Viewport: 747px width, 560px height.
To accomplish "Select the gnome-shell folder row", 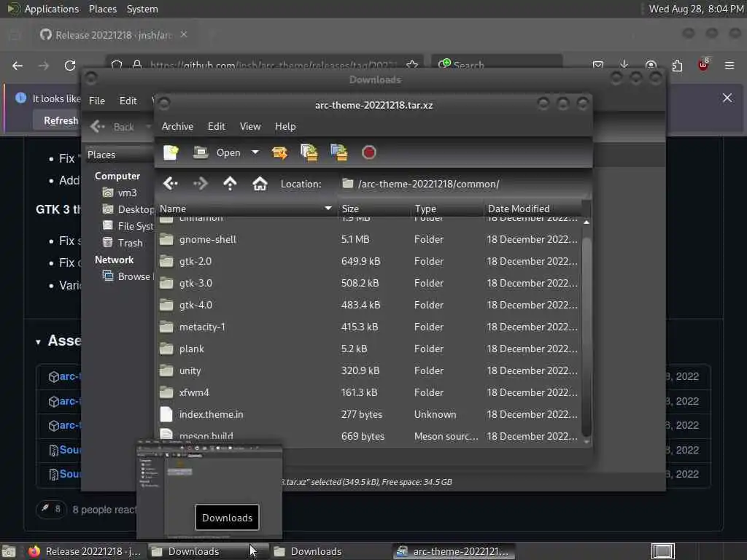I will pos(368,239).
